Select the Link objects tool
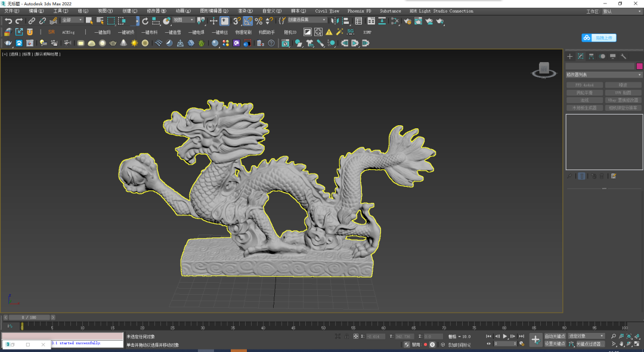The height and width of the screenshot is (352, 644). pyautogui.click(x=32, y=21)
